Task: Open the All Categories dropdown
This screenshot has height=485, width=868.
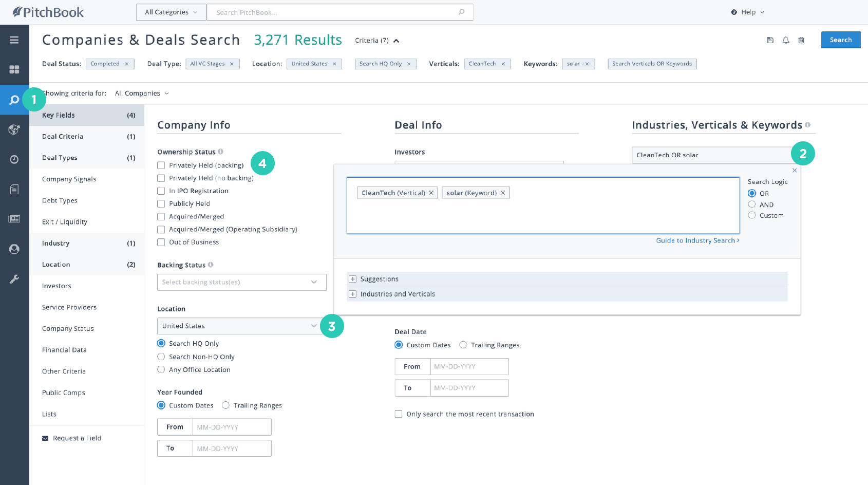Action: point(171,12)
